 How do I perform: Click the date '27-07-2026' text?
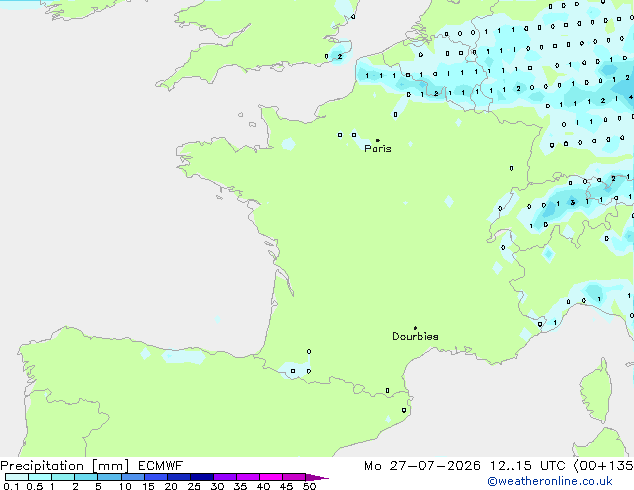[435, 466]
